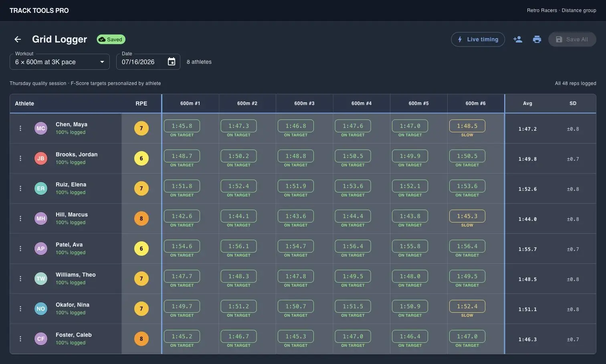Edit Maya Chen's slow rep 1:48.5
This screenshot has height=364, width=606.
467,126
